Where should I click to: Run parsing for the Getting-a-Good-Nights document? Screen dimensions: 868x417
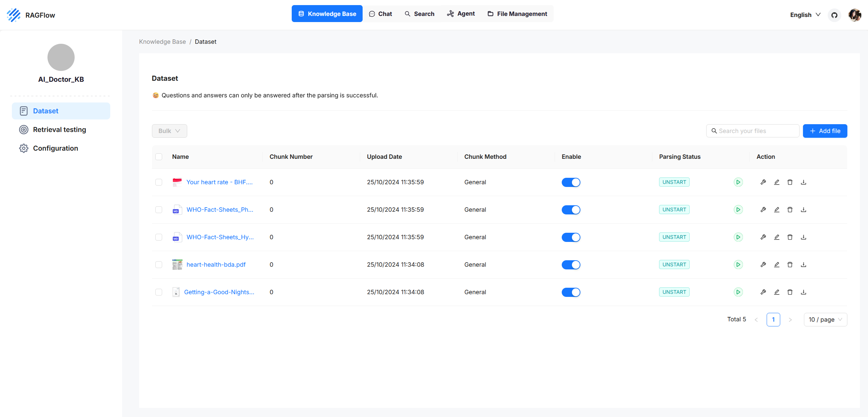738,292
